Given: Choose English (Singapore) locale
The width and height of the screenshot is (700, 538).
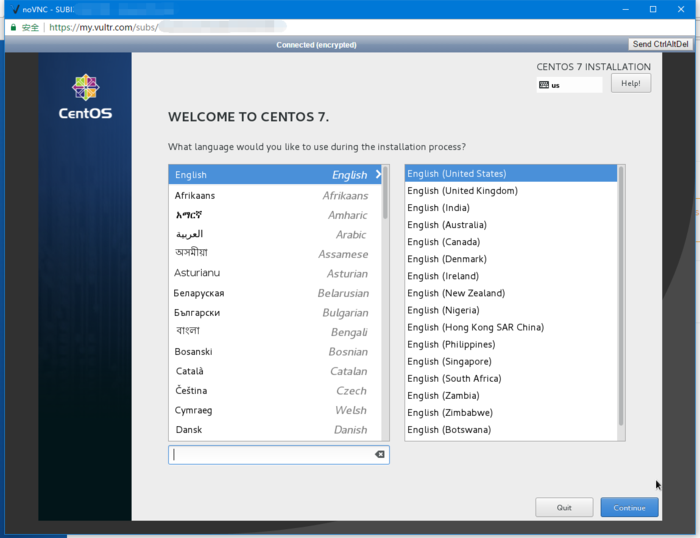Looking at the screenshot, I should pyautogui.click(x=511, y=361).
